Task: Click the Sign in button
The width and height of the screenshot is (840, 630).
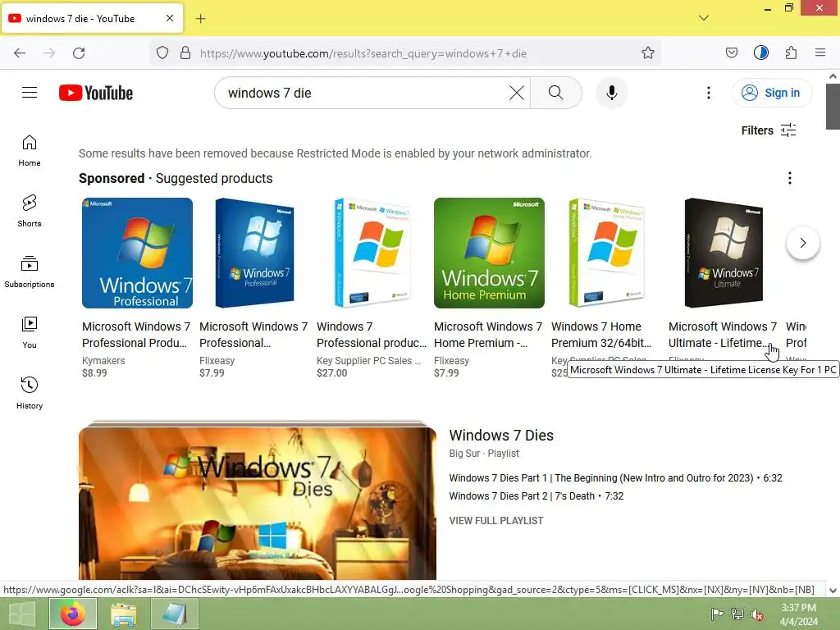Action: coord(771,93)
